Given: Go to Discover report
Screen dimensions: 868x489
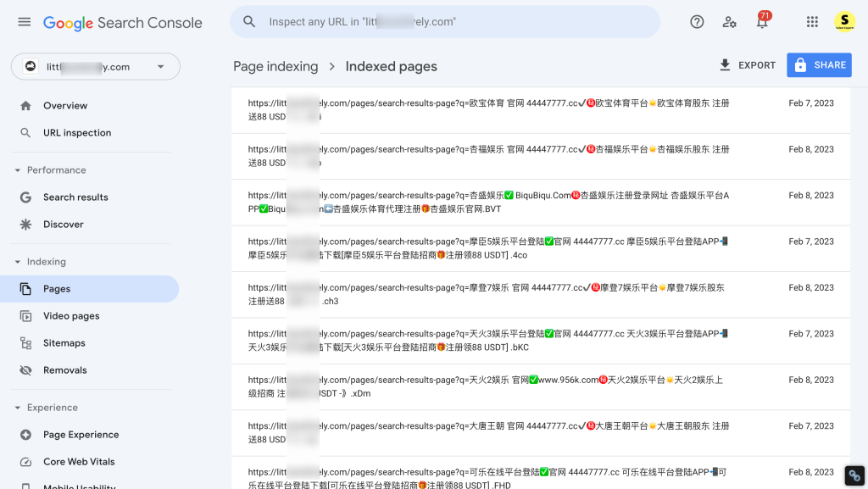Looking at the screenshot, I should click(x=90, y=225).
